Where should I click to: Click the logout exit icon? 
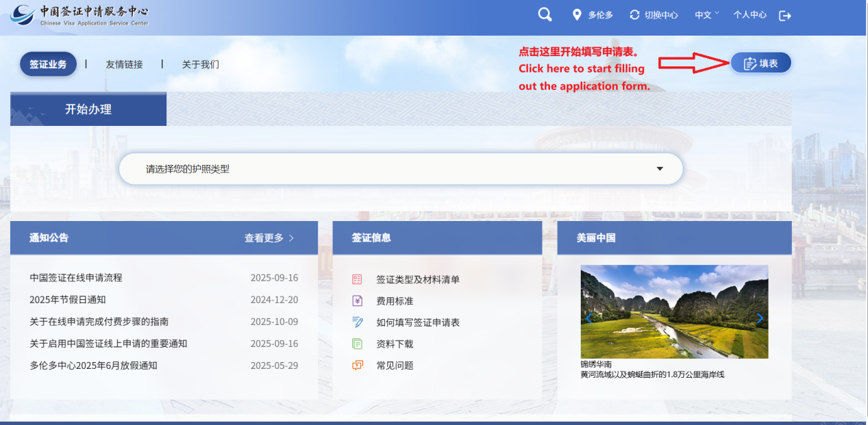coord(785,15)
